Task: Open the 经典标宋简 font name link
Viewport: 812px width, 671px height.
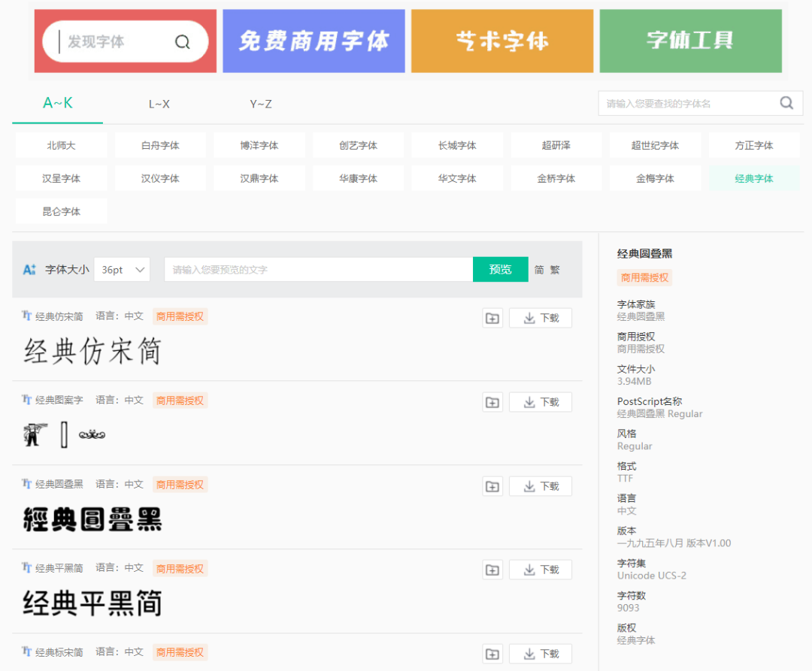Action: point(59,652)
